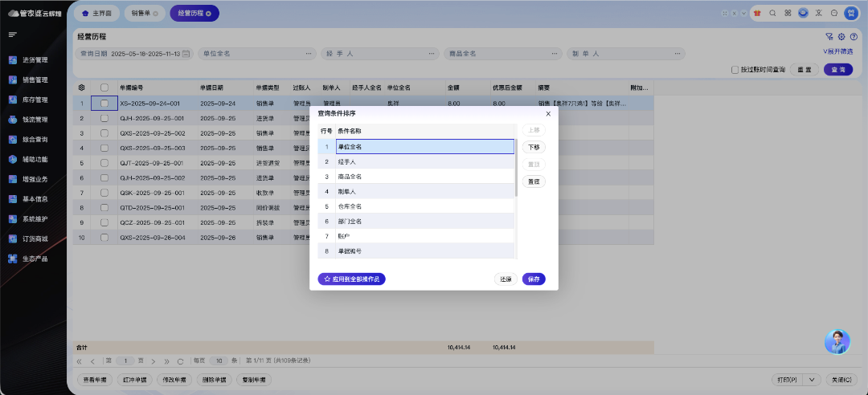
Task: Open the search magnifier icon in header
Action: (772, 13)
